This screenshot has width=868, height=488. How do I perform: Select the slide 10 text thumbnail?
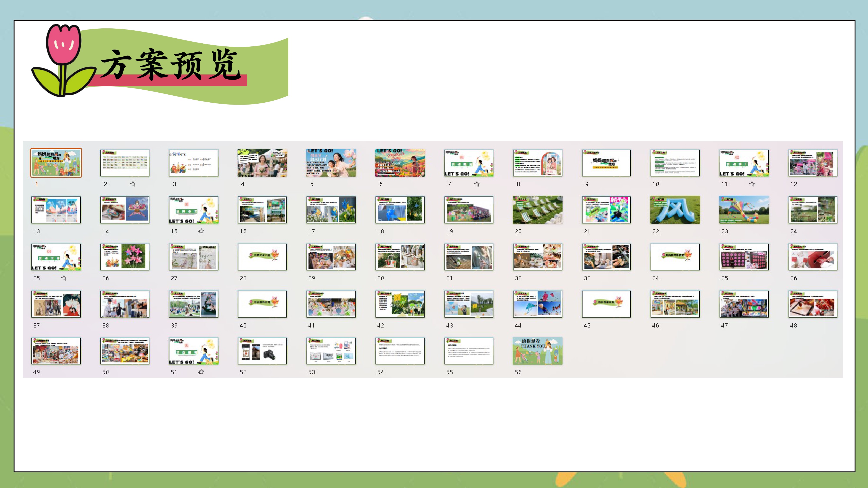click(x=675, y=163)
